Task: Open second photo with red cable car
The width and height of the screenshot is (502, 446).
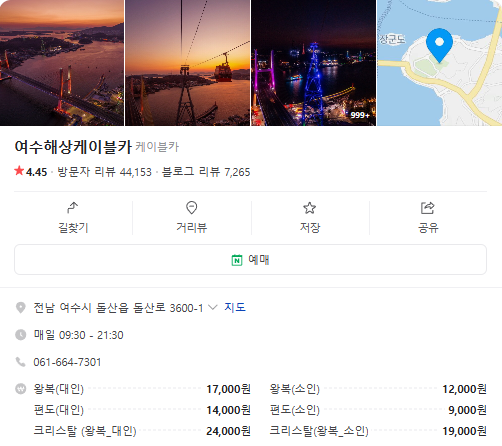Action: 188,63
